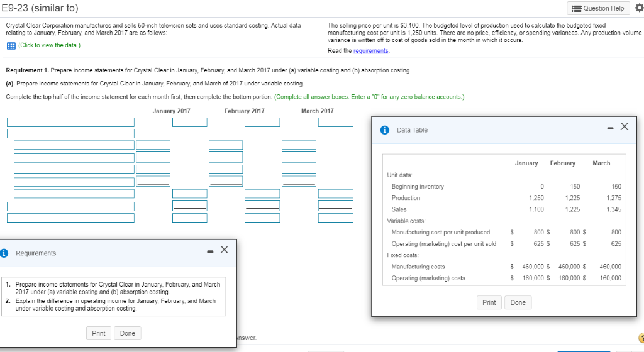Click the 'March 2017' statement column header
The width and height of the screenshot is (644, 352).
coord(318,111)
